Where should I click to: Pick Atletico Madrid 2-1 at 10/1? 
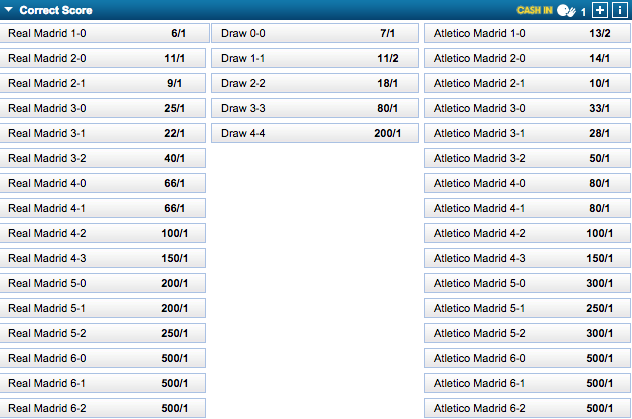[527, 83]
